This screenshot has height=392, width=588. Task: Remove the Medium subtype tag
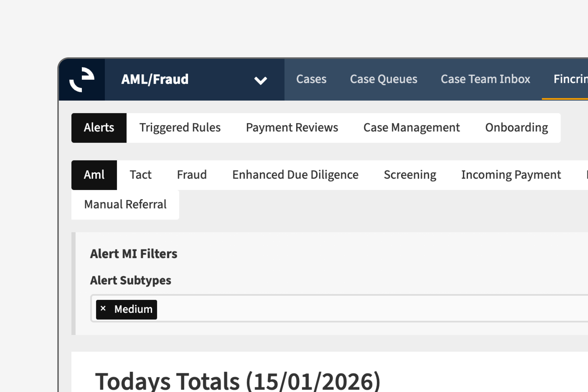(103, 309)
